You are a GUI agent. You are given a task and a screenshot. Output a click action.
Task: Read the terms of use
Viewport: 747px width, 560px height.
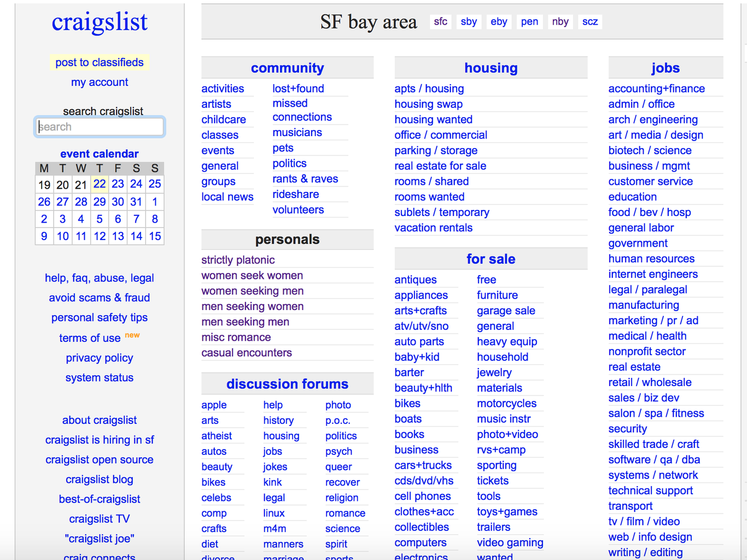[x=90, y=338]
